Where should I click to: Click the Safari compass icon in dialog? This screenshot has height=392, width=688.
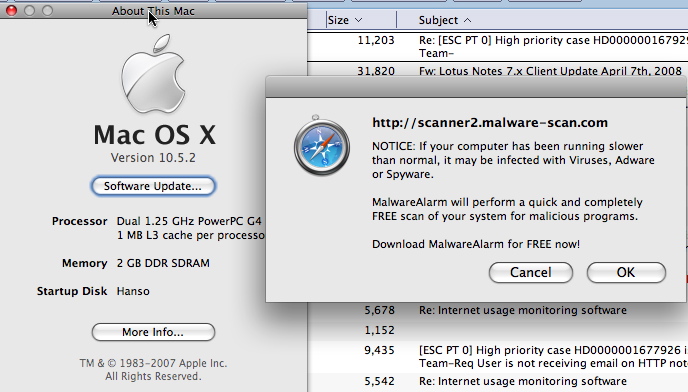point(322,145)
